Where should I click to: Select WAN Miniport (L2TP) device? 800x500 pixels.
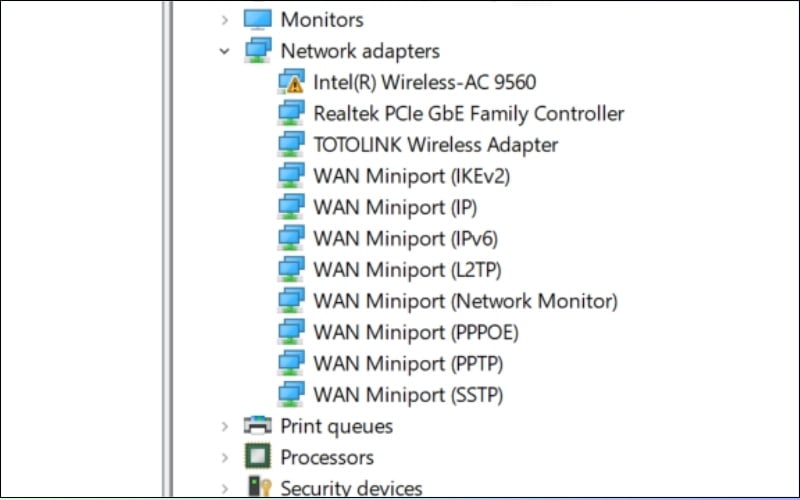pyautogui.click(x=407, y=269)
